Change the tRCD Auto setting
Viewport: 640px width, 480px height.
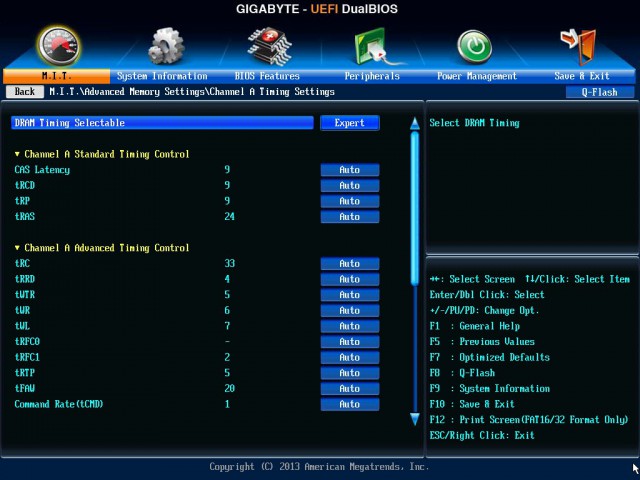pos(350,185)
